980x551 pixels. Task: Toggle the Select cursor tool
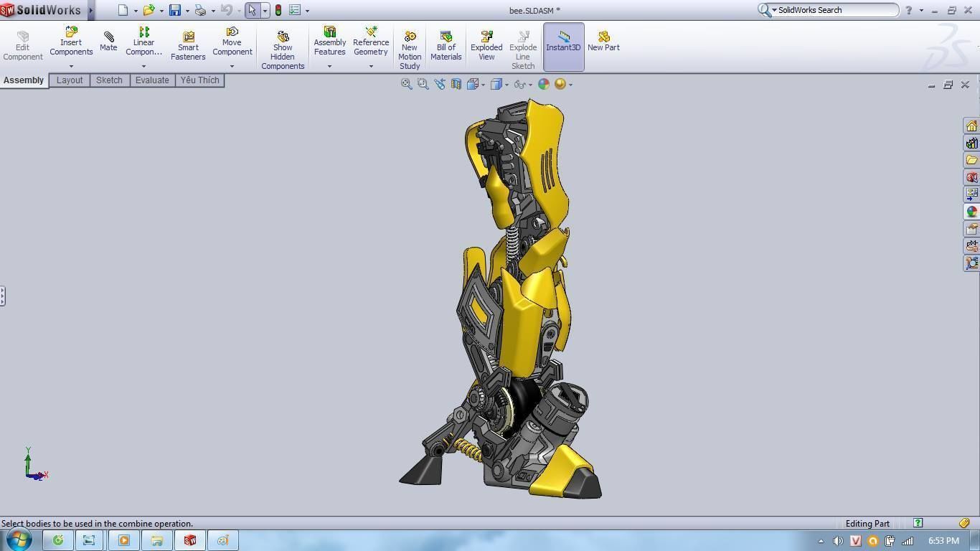252,10
